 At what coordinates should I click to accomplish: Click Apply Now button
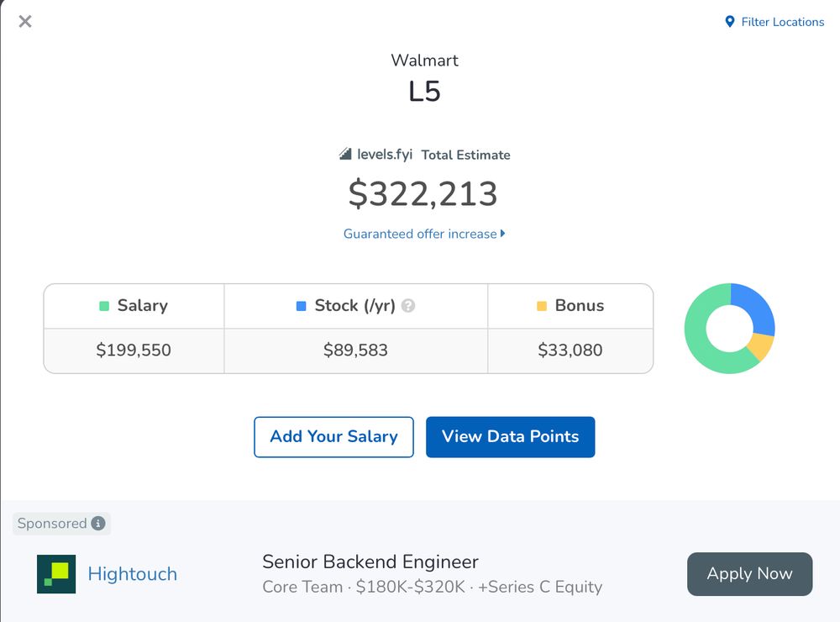(749, 574)
